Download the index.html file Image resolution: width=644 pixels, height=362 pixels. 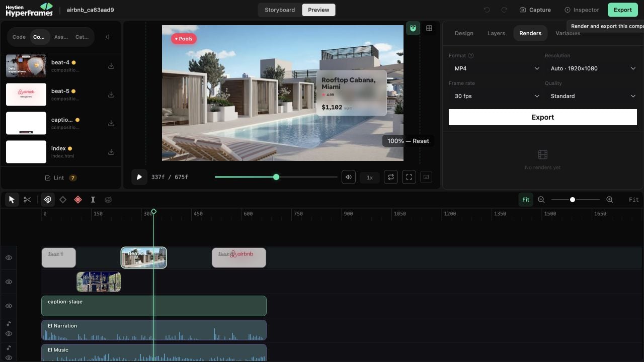click(111, 152)
